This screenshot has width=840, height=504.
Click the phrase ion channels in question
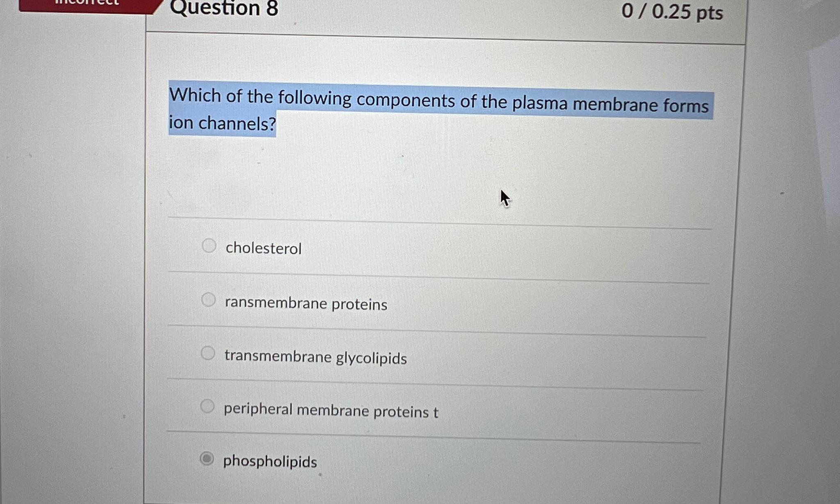[221, 123]
